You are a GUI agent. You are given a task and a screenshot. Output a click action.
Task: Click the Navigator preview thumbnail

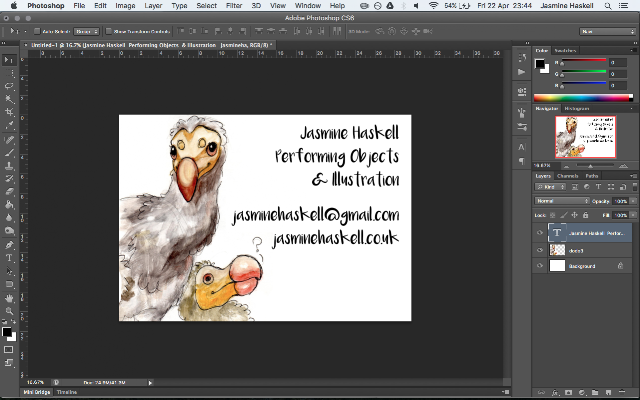coord(585,137)
